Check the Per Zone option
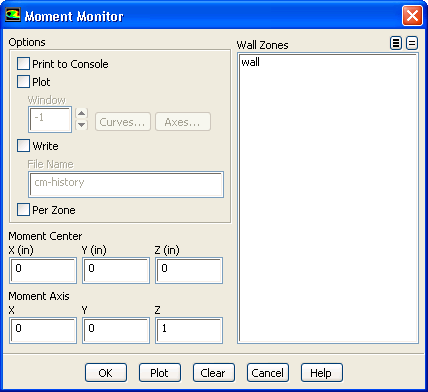Image resolution: width=428 pixels, height=392 pixels. point(23,210)
